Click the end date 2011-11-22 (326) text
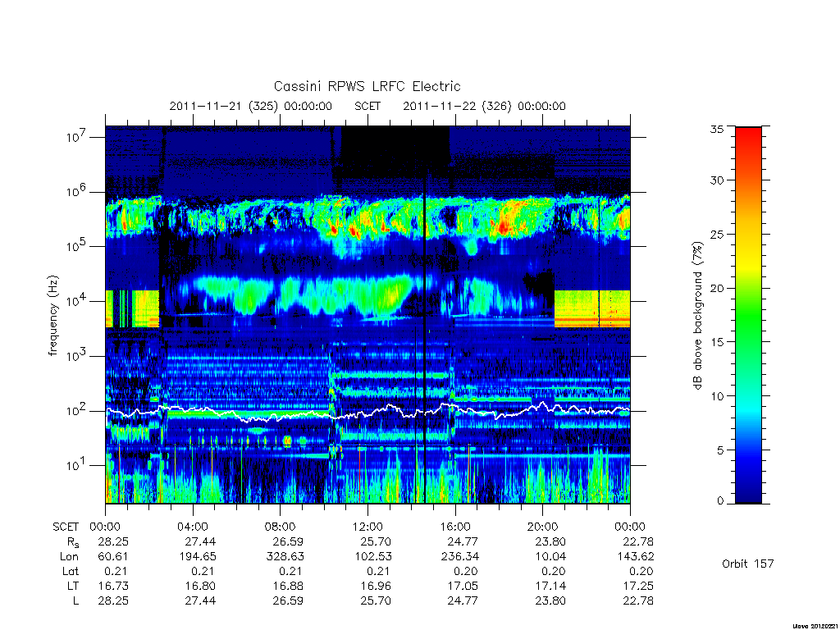840x630 pixels. pyautogui.click(x=457, y=106)
